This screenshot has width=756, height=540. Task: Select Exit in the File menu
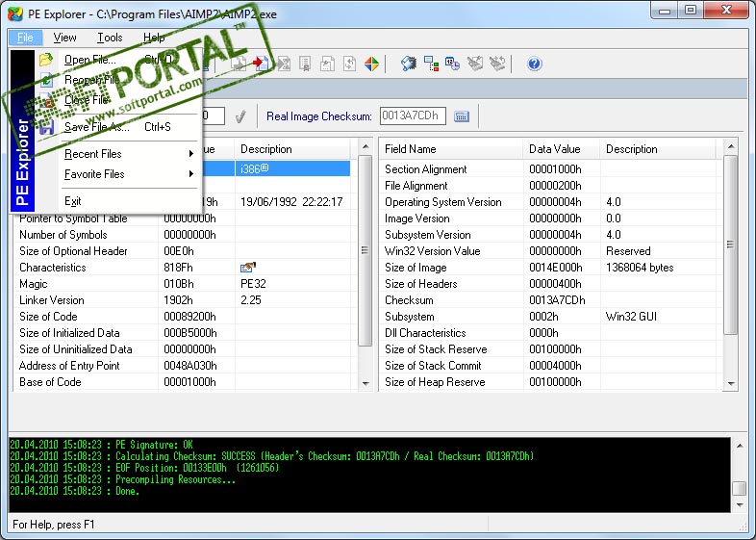point(118,201)
